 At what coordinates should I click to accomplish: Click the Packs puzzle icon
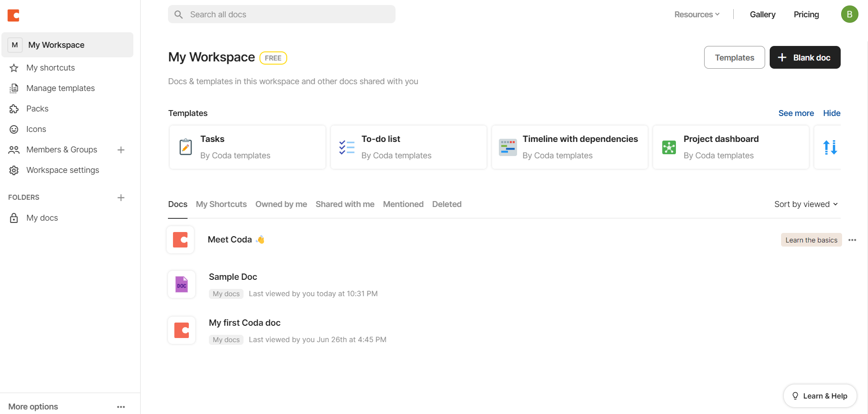[x=14, y=109]
